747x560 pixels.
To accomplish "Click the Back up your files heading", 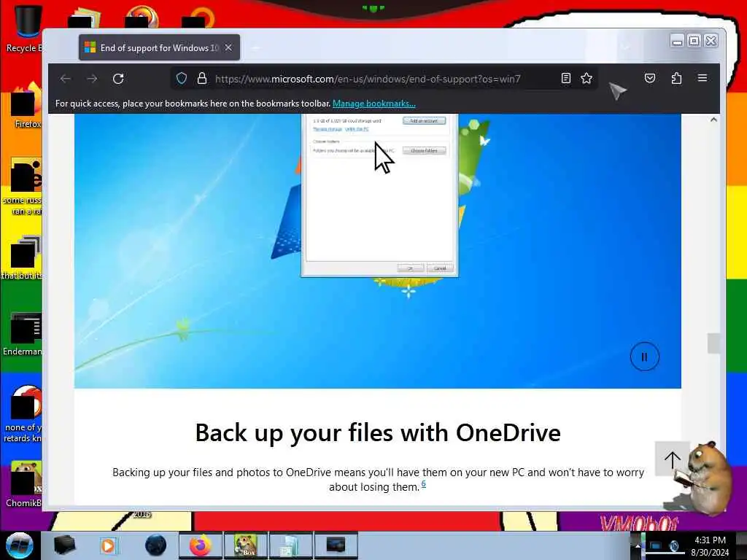I will 378,433.
